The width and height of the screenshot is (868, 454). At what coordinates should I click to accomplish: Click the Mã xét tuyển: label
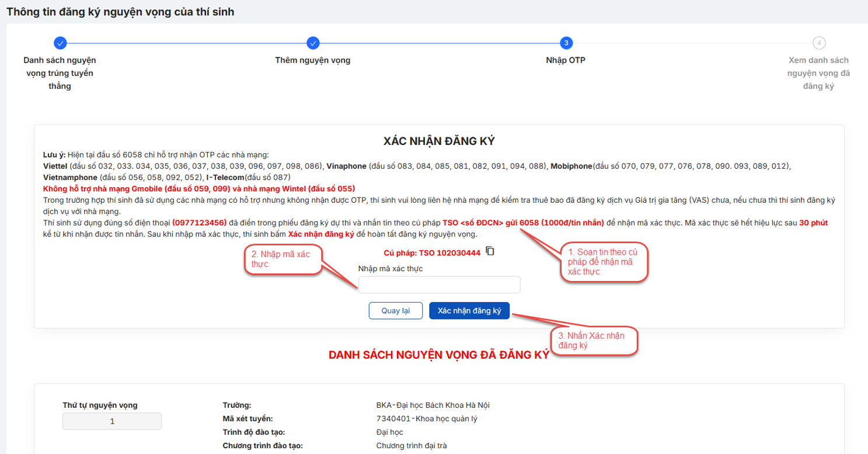click(247, 418)
